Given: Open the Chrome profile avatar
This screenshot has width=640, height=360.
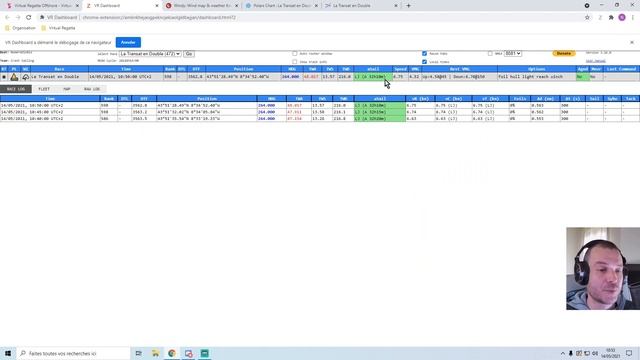Looking at the screenshot, I should tap(622, 18).
